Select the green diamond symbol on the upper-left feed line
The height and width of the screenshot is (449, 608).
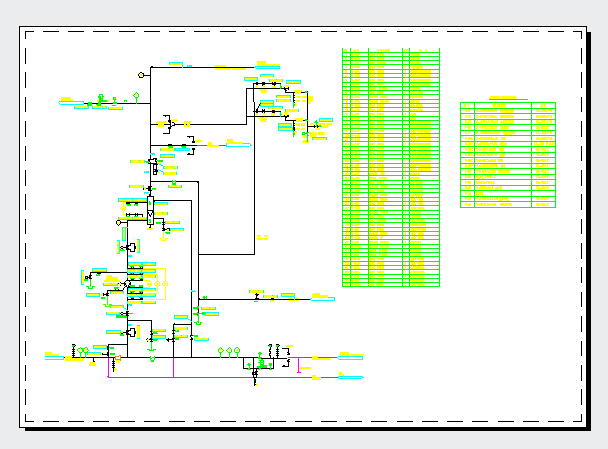[136, 96]
